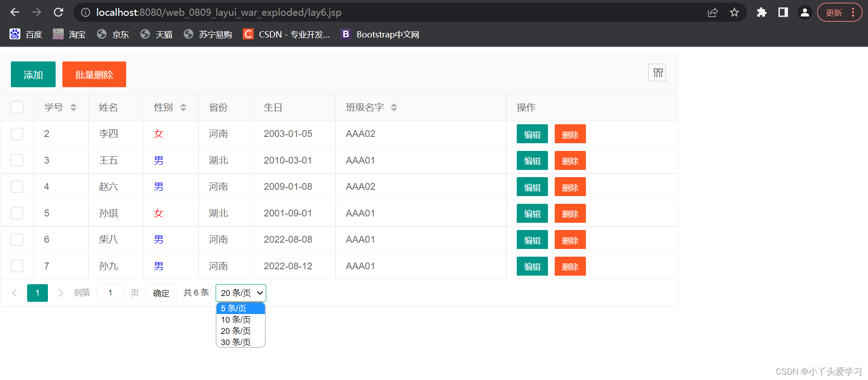Sort table by 学号 column

coord(73,108)
